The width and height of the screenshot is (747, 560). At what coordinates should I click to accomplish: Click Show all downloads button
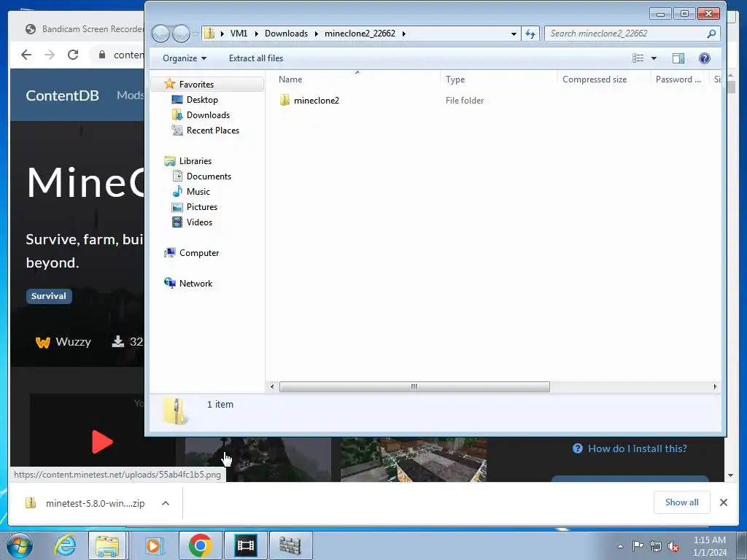tap(682, 502)
